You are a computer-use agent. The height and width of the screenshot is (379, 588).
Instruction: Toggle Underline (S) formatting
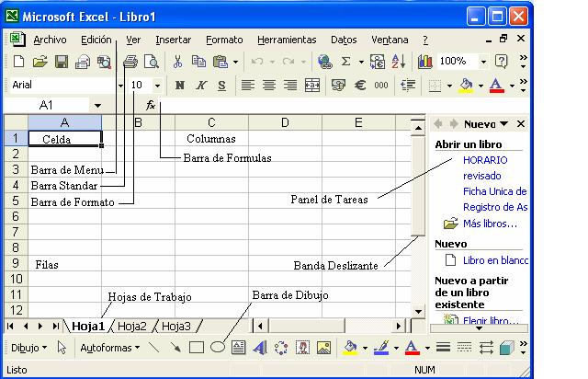click(222, 86)
